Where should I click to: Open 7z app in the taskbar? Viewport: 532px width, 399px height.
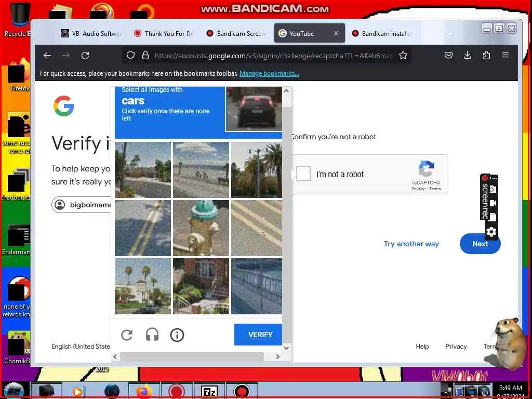point(209,392)
